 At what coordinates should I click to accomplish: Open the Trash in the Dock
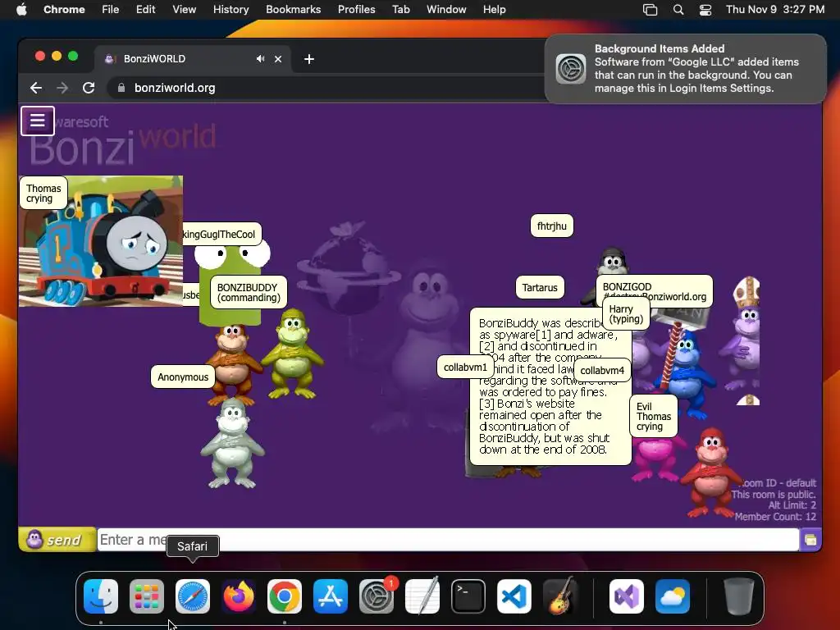point(739,596)
